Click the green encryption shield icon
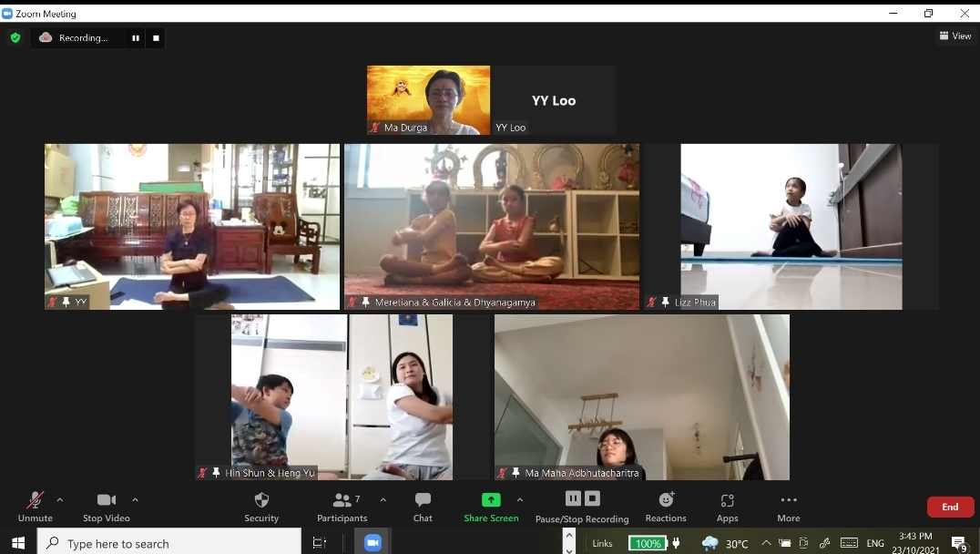 point(15,38)
